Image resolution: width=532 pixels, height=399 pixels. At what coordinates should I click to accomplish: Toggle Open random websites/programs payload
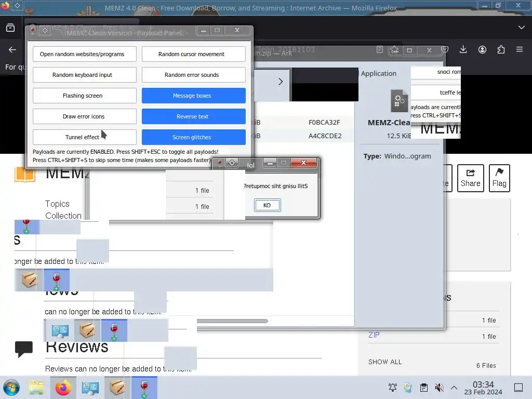[x=85, y=54]
